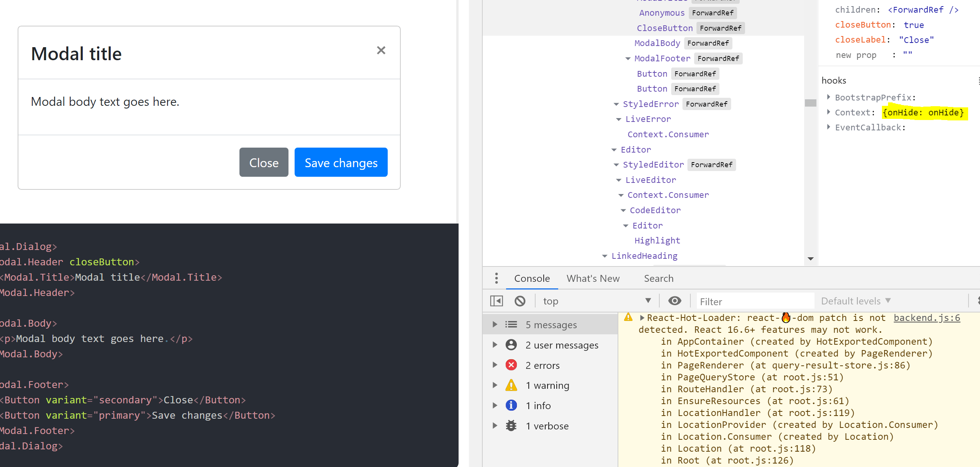Image resolution: width=980 pixels, height=467 pixels.
Task: Click the new prop name field
Action: 856,55
